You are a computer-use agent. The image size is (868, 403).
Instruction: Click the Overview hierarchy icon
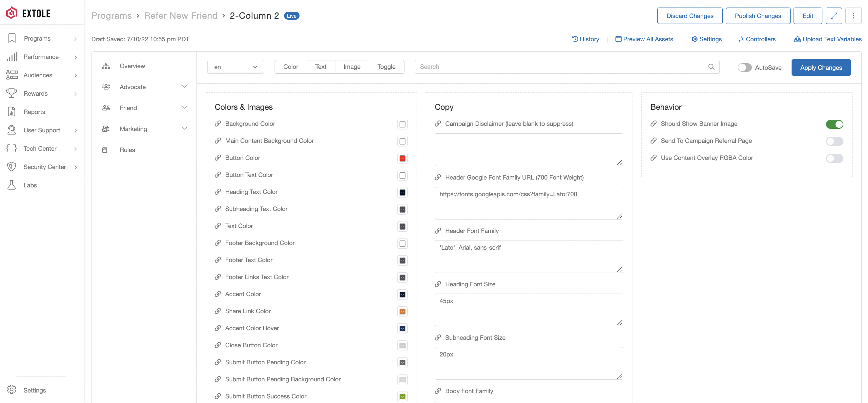pos(106,66)
